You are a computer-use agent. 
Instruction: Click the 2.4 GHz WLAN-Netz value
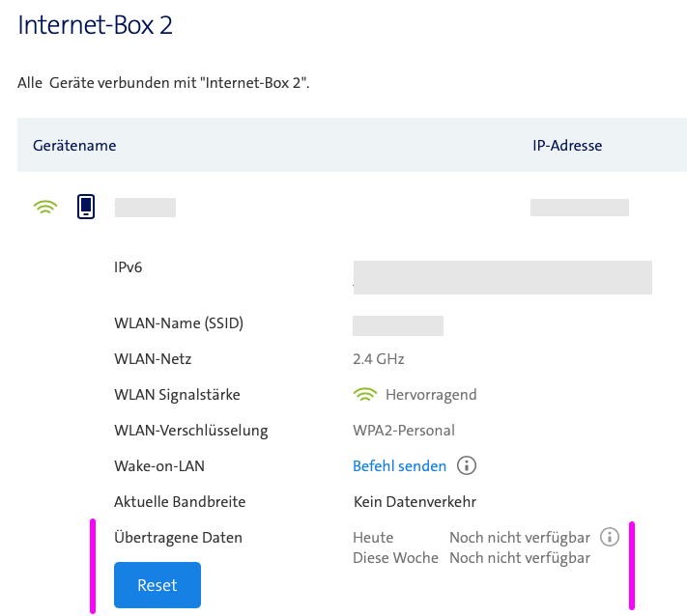(x=378, y=359)
